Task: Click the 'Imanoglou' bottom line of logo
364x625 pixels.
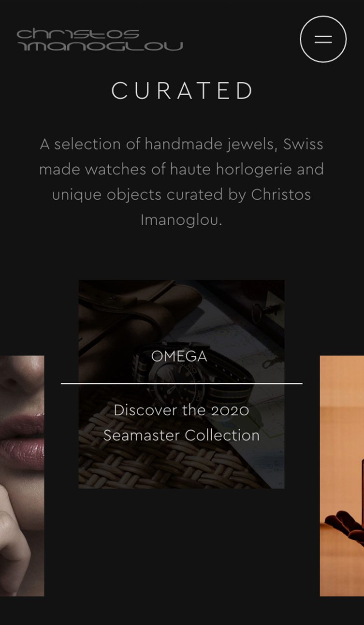Action: [101, 46]
